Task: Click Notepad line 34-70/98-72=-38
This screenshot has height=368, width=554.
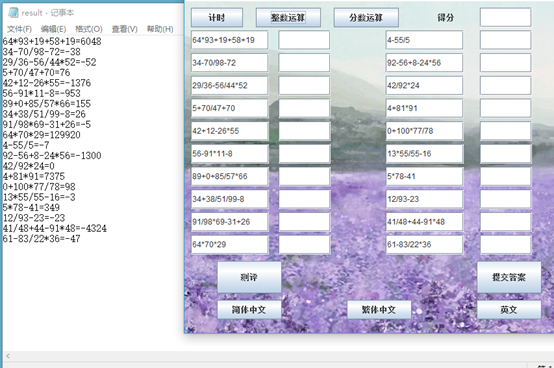Action: pyautogui.click(x=42, y=52)
